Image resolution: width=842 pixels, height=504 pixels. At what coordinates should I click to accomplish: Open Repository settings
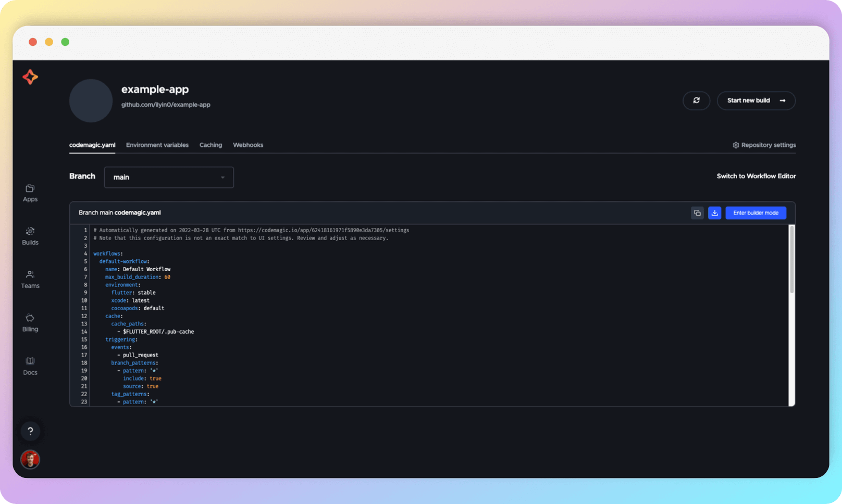pyautogui.click(x=764, y=145)
